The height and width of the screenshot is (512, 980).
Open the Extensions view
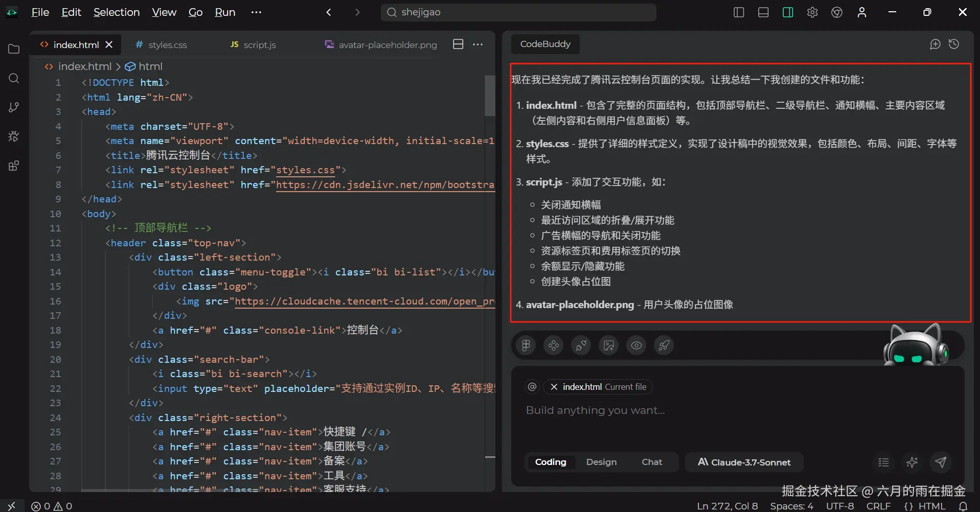pos(14,166)
